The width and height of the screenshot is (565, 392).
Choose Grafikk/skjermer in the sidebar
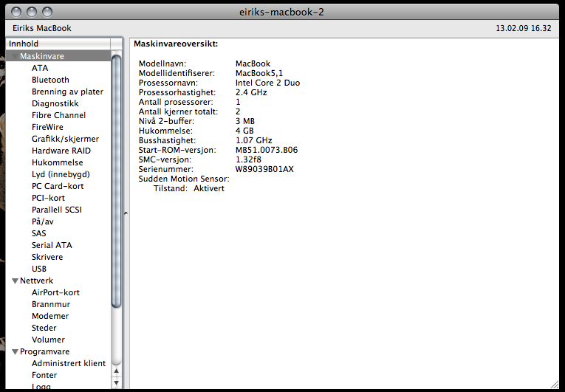(x=65, y=139)
